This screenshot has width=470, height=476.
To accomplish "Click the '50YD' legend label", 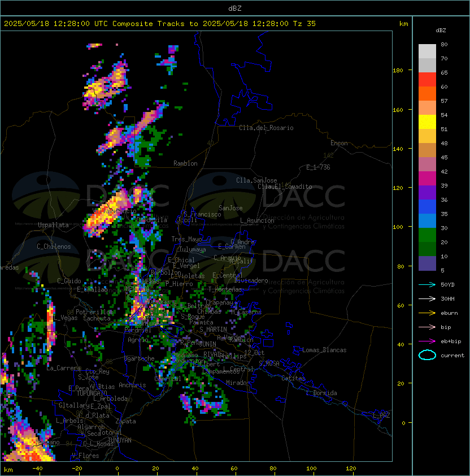I will tap(447, 285).
